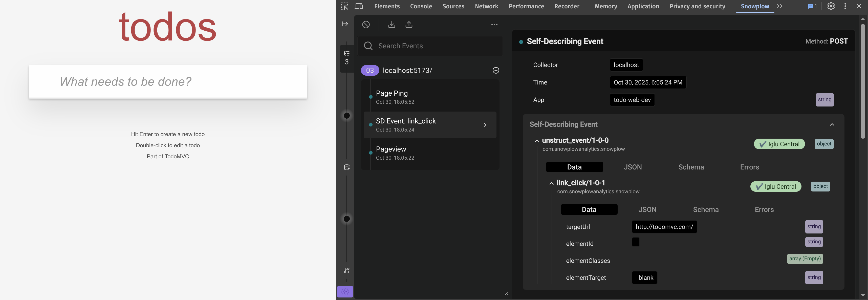The height and width of the screenshot is (300, 868).
Task: Click the upload/export events icon
Action: pyautogui.click(x=409, y=25)
